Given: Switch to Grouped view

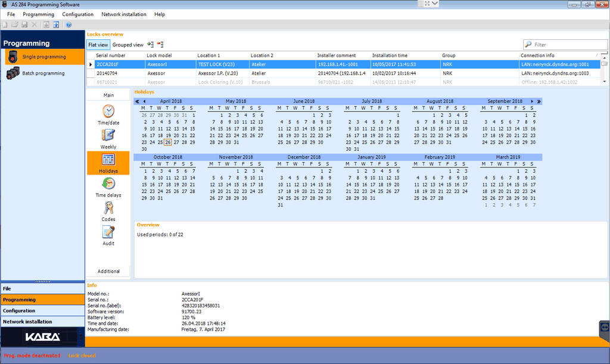Looking at the screenshot, I should coord(128,45).
